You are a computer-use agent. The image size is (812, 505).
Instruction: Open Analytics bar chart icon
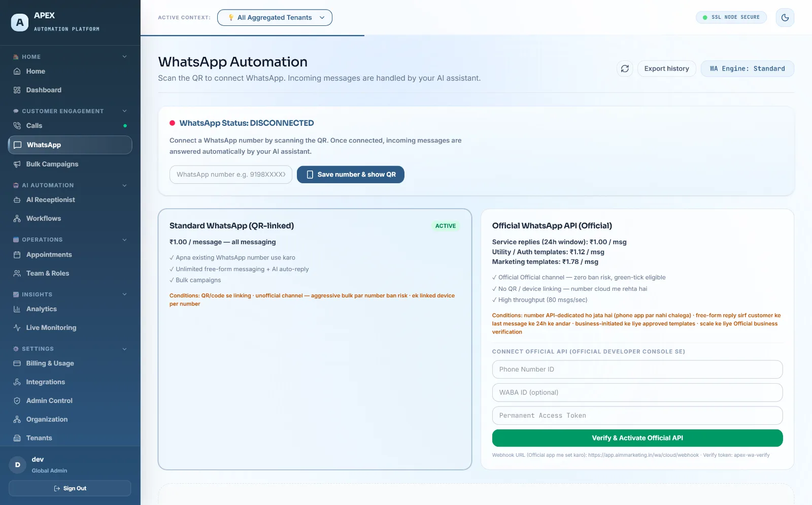coord(17,309)
